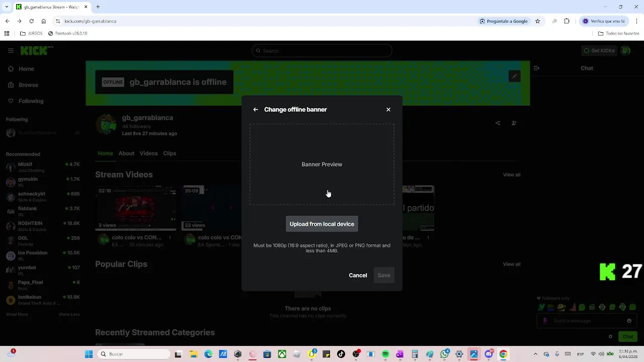Screen dimensions: 644x362
Task: Open Discord from the taskbar
Action: coord(489,354)
